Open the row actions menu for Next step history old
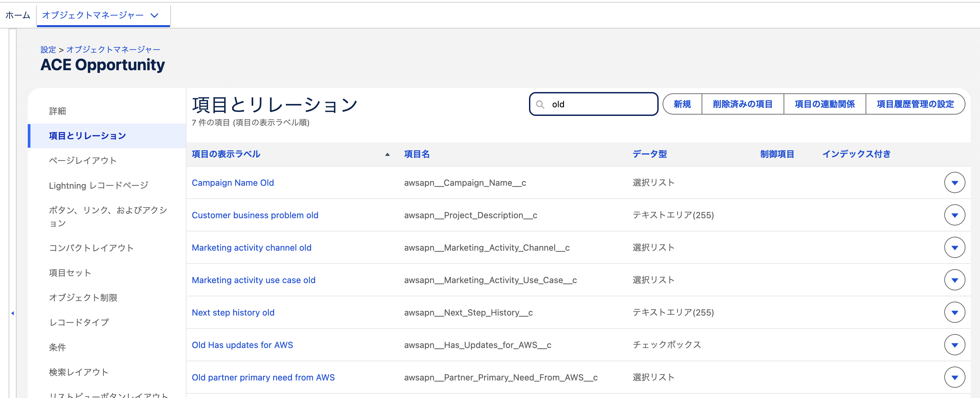Image resolution: width=980 pixels, height=398 pixels. point(954,312)
